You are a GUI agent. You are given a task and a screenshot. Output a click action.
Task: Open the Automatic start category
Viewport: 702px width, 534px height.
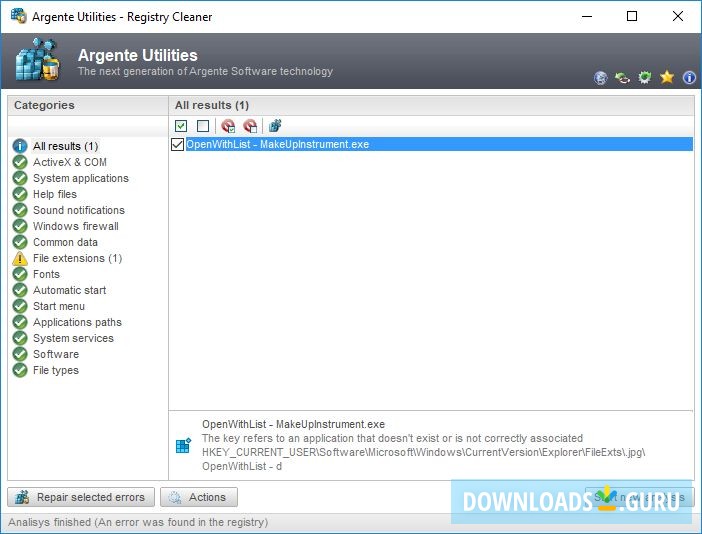click(x=69, y=290)
